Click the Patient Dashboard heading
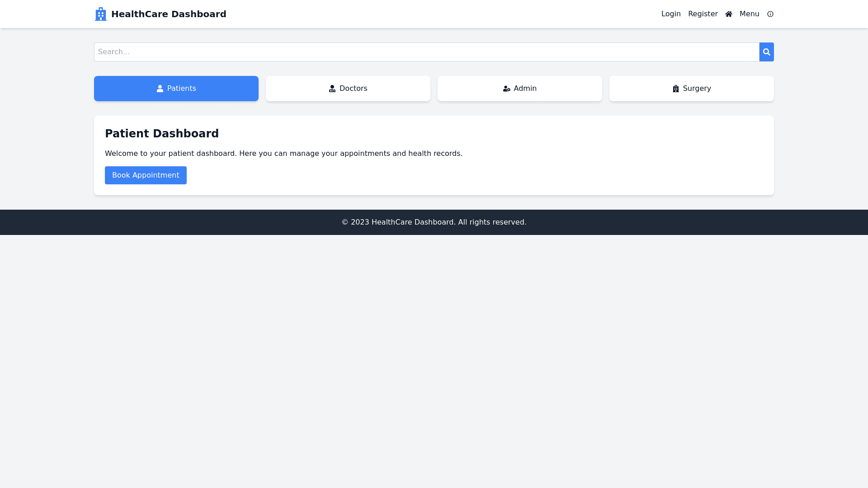The image size is (868, 488). [162, 134]
